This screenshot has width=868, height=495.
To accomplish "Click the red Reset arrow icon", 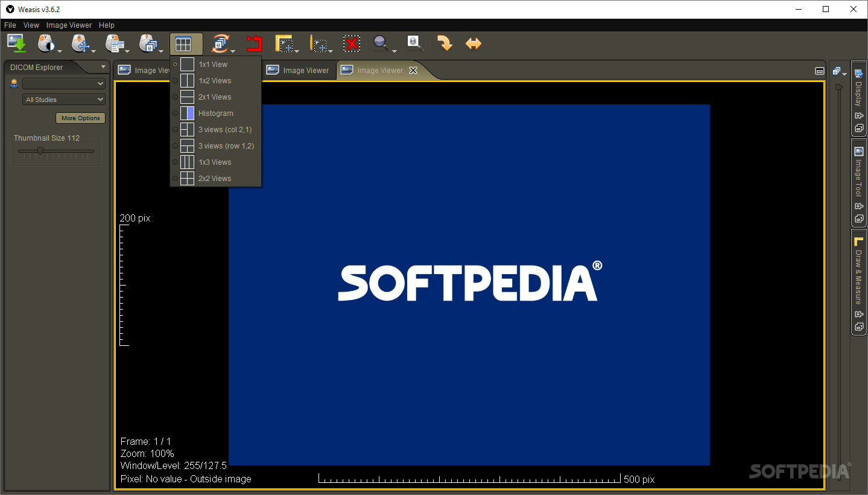I will pyautogui.click(x=254, y=43).
